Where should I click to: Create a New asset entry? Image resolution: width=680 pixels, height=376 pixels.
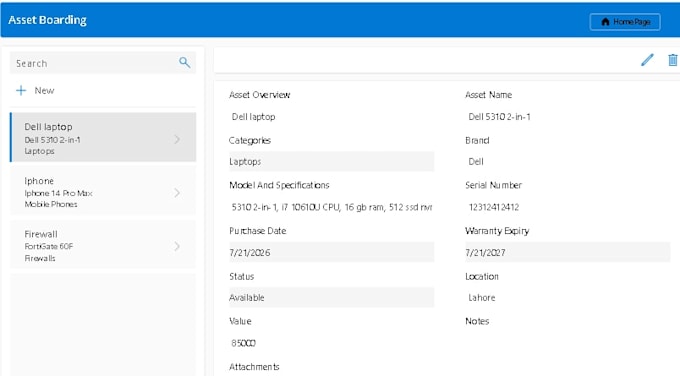tap(44, 90)
